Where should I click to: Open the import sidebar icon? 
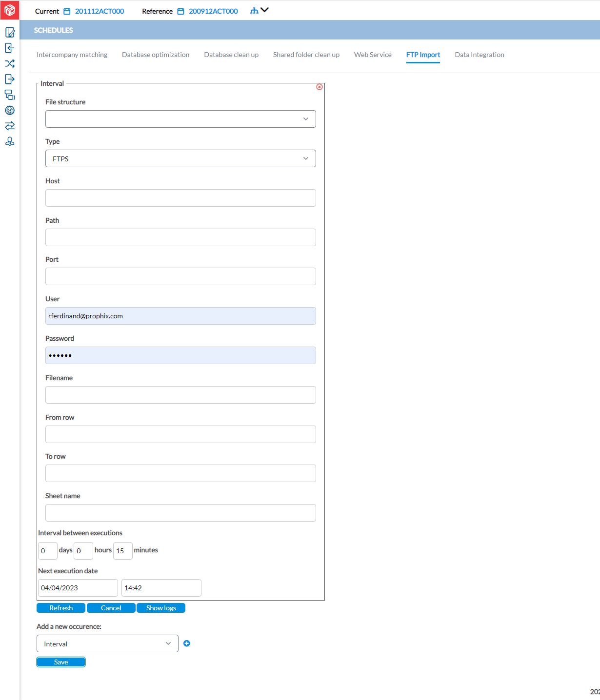coord(10,48)
